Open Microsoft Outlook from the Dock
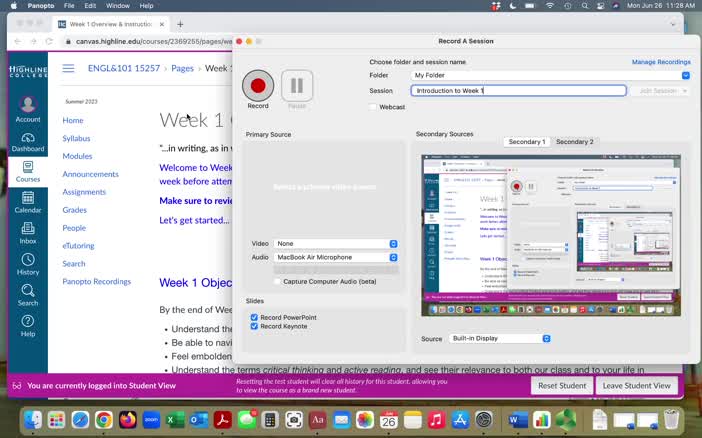Image resolution: width=702 pixels, height=438 pixels. click(199, 420)
